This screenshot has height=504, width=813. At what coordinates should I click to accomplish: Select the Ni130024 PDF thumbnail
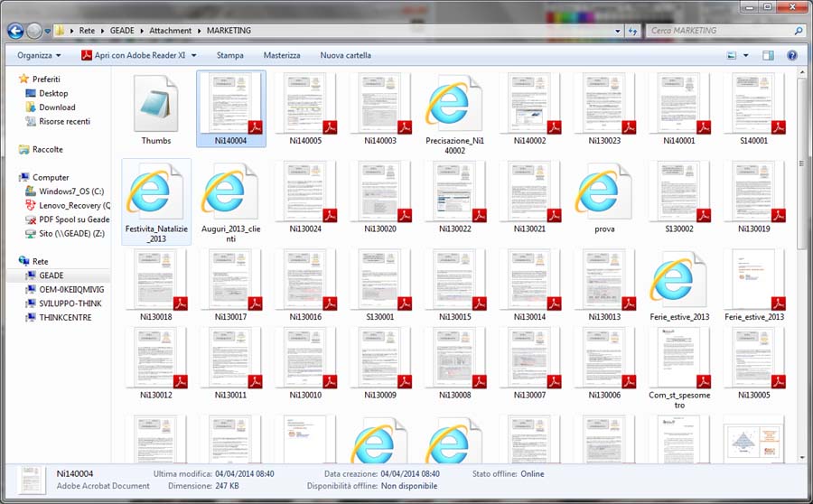[x=305, y=191]
